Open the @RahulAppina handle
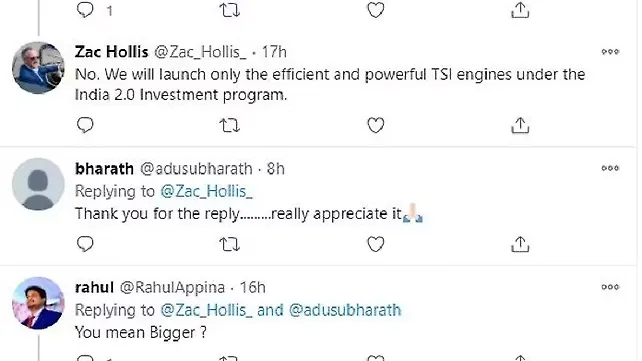642x361 pixels. pos(172,287)
